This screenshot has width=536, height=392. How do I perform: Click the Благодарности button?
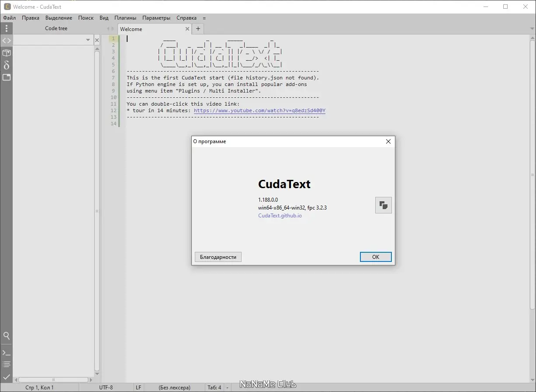pos(218,257)
